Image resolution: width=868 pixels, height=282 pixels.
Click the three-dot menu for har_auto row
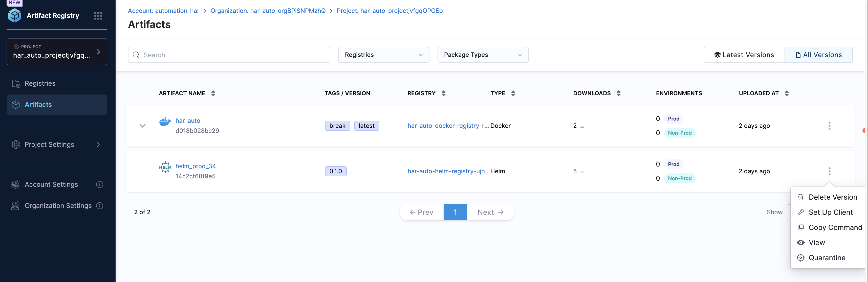coord(829,126)
